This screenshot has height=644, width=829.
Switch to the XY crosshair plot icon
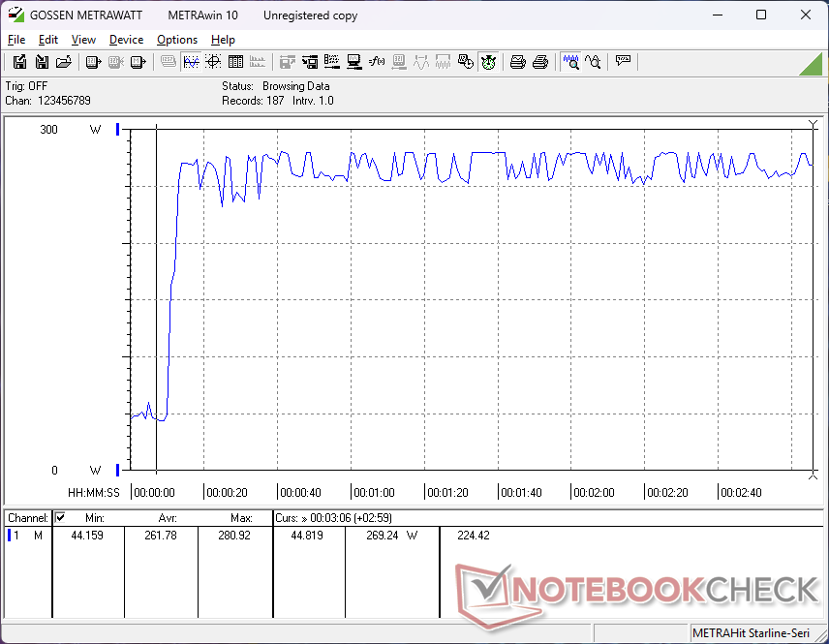pos(212,62)
